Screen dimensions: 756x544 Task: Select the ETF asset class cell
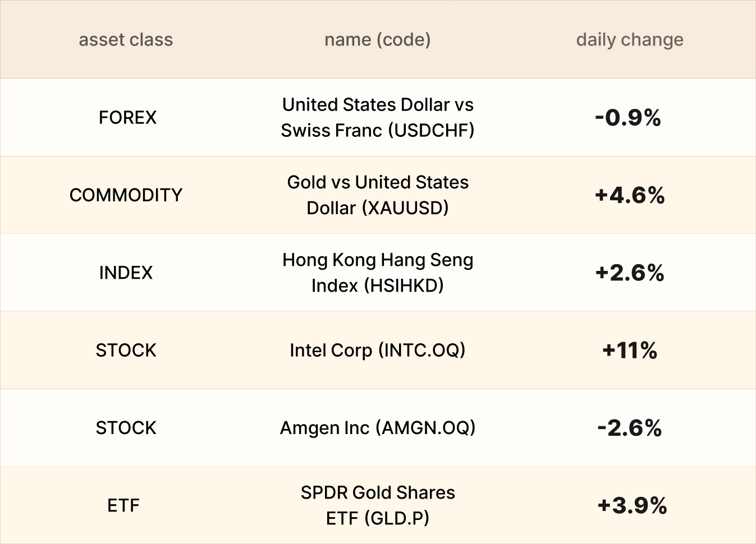click(x=123, y=505)
